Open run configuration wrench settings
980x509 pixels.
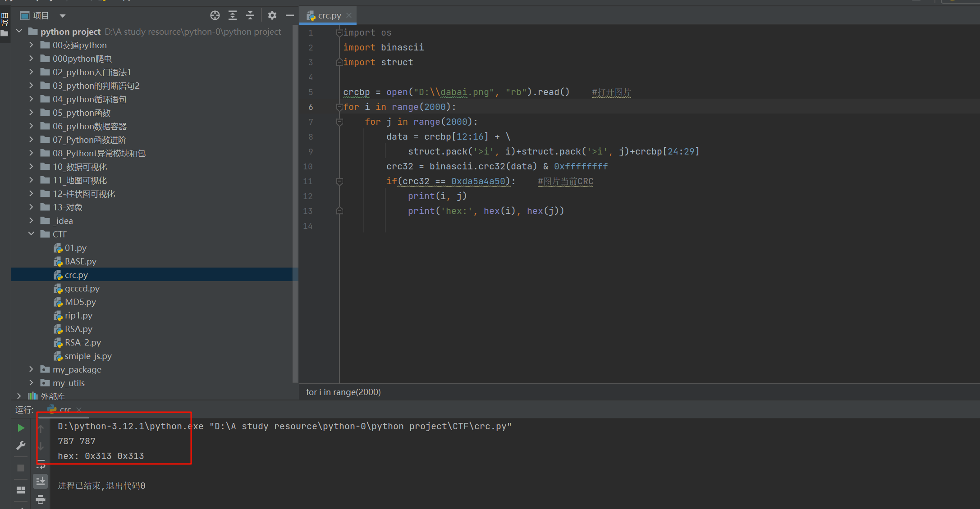(x=21, y=445)
